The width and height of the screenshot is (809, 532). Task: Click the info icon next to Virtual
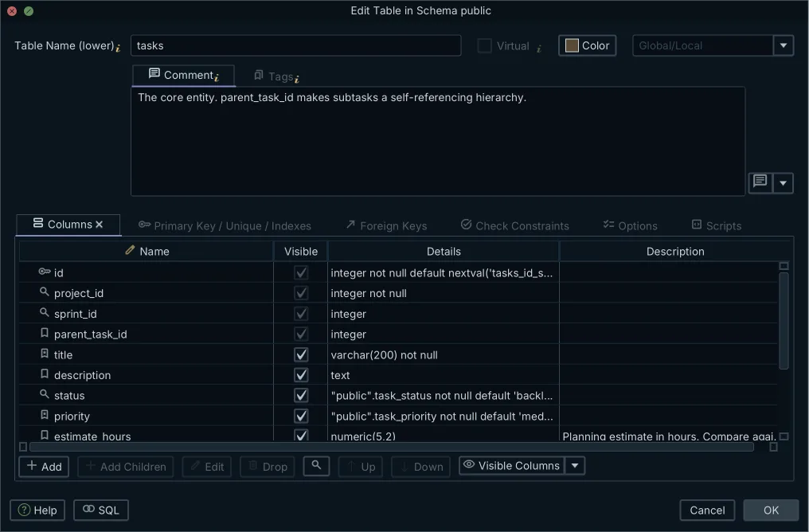pos(538,49)
